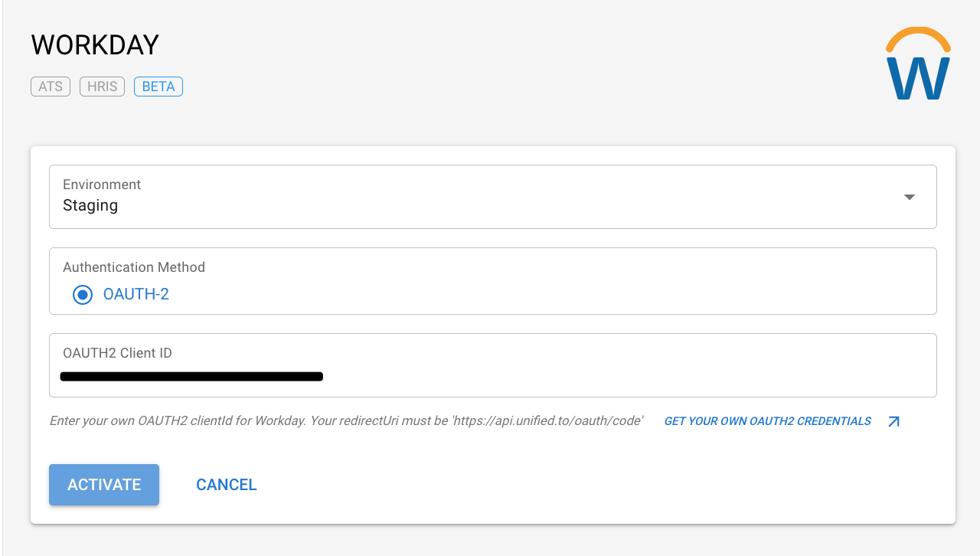Select the BETA badge
This screenshot has height=556, width=980.
[158, 87]
